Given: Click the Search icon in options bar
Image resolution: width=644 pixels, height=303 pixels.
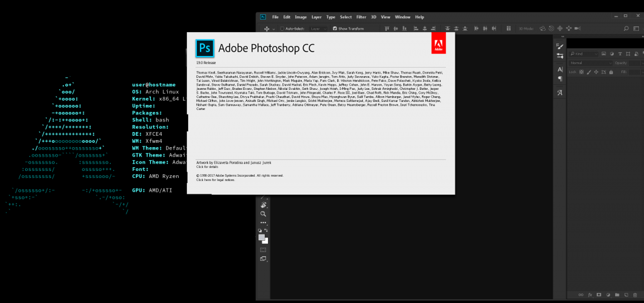Looking at the screenshot, I should click(x=626, y=29).
